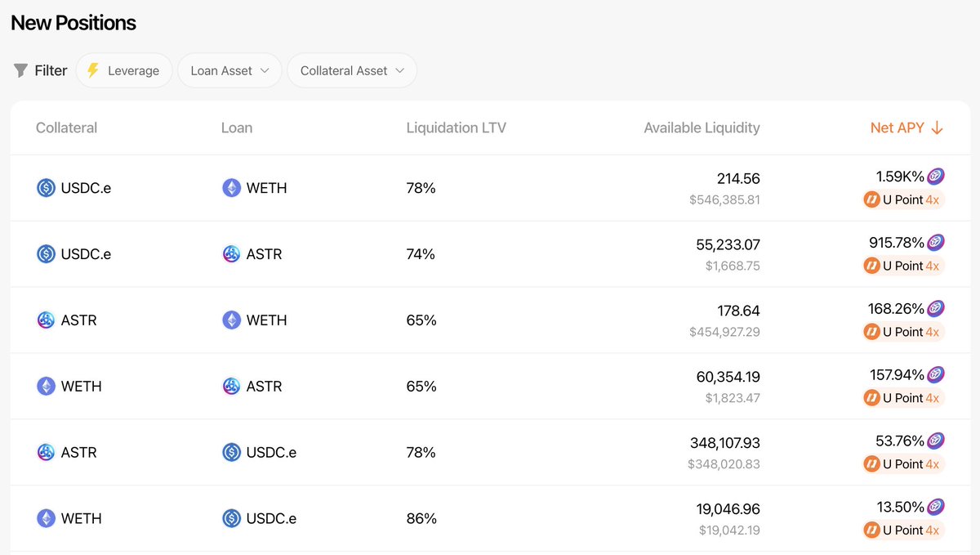Image resolution: width=980 pixels, height=555 pixels.
Task: Click reward token icon beside 157.94%
Action: point(936,375)
